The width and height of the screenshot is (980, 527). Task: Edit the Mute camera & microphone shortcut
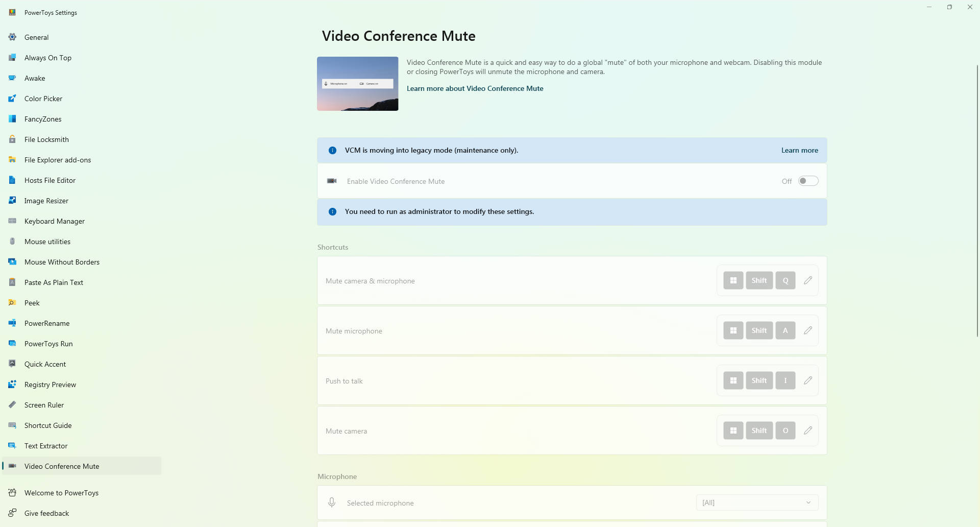coord(807,280)
